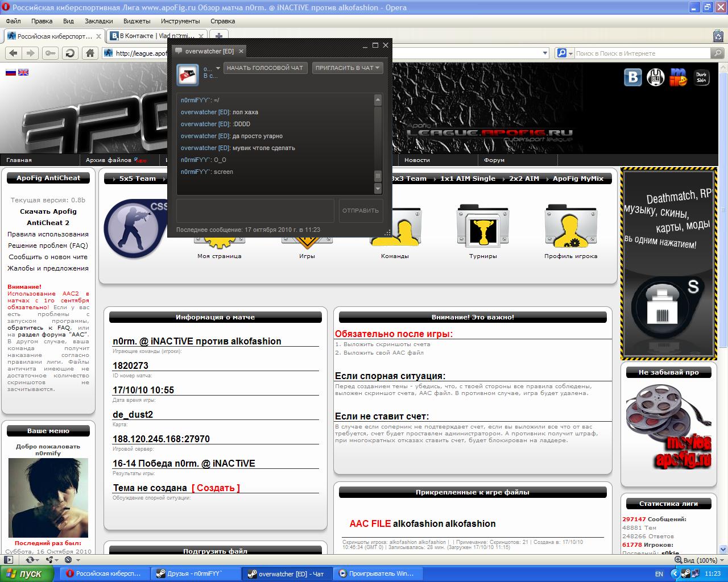Open the Закладки menu
Image resolution: width=728 pixels, height=582 pixels.
[x=99, y=21]
